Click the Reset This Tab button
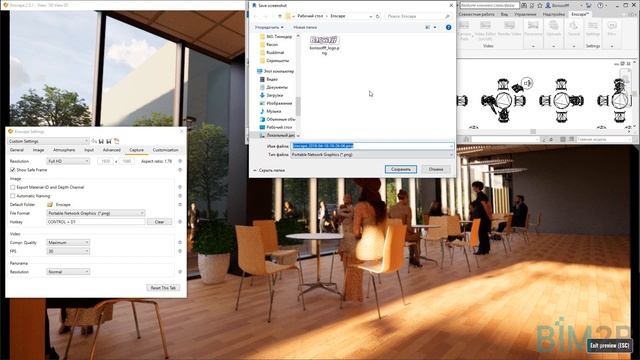The width and height of the screenshot is (640, 360). coord(163,288)
